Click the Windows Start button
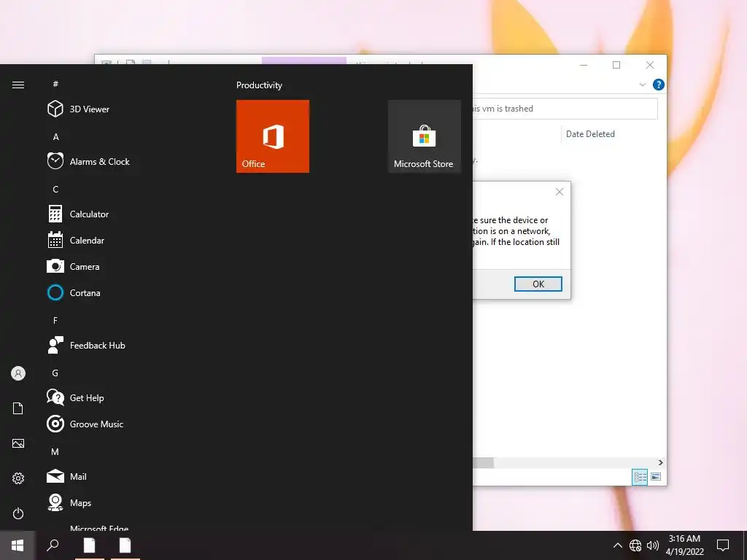Screen dimensions: 747x560 18,545
